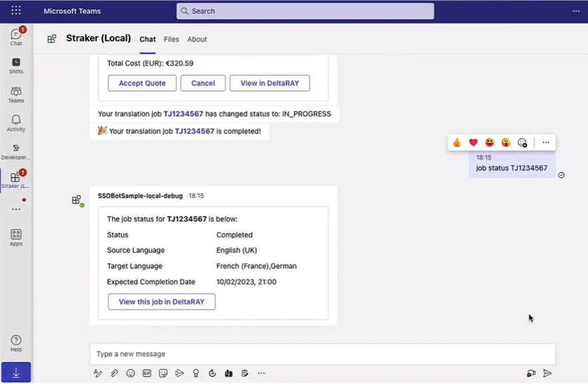Open the sticker picker
Image resolution: width=588 pixels, height=384 pixels.
click(x=163, y=373)
